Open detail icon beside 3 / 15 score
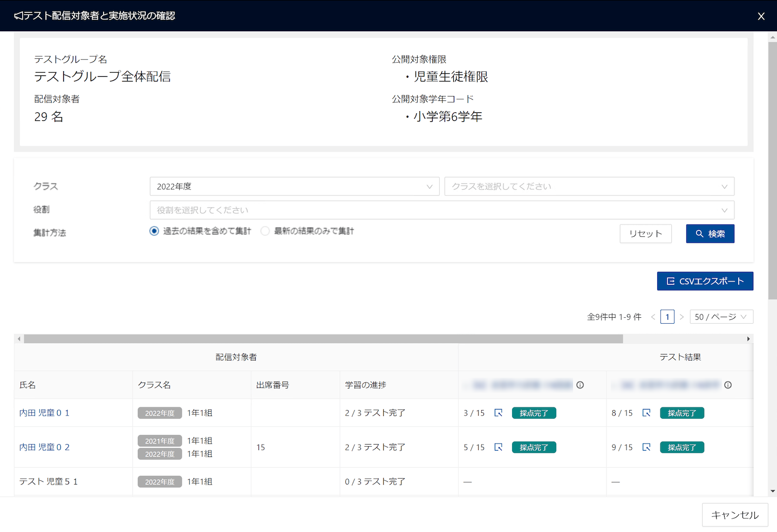The width and height of the screenshot is (777, 532). [x=498, y=413]
